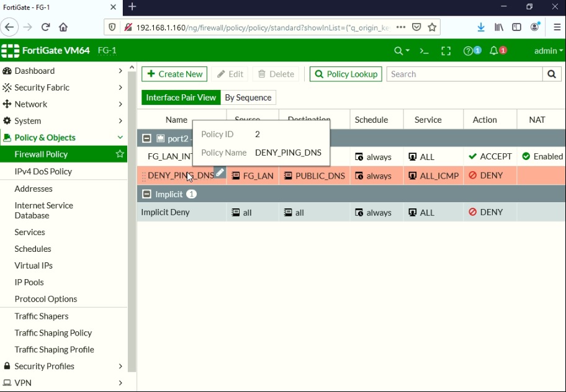
Task: Click the Delete button
Action: [x=276, y=74]
